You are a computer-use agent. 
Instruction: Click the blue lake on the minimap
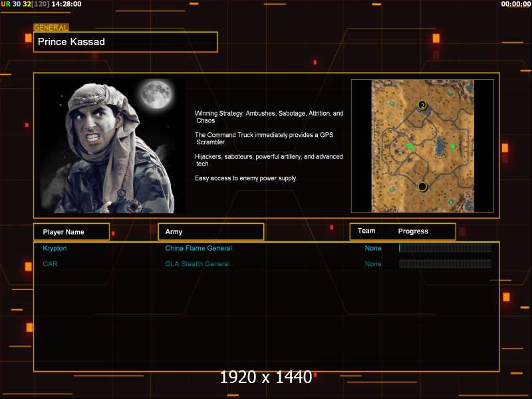pyautogui.click(x=440, y=146)
